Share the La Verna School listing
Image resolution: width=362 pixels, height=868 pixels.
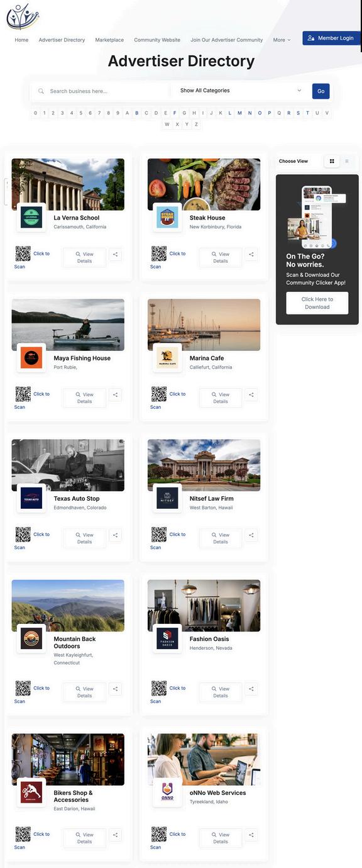pos(116,255)
